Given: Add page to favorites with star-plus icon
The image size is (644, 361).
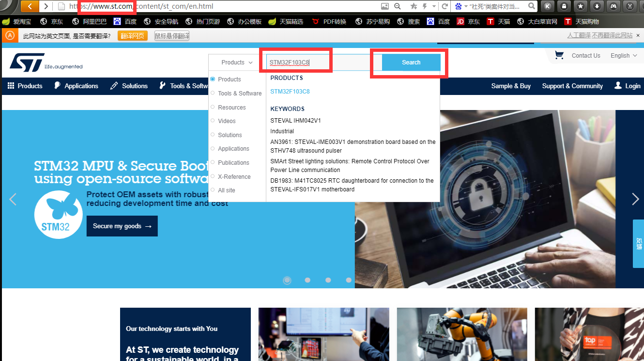Looking at the screenshot, I should tap(414, 6).
